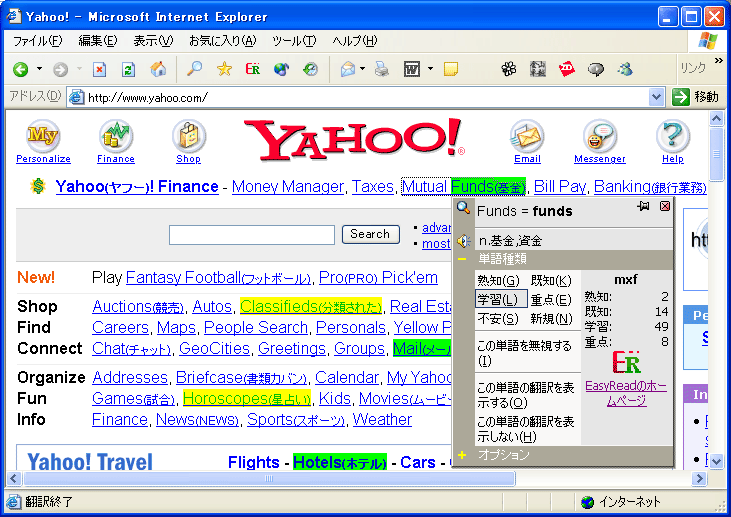Click the flower-shaped toolbar icon
This screenshot has height=517, width=731.
click(509, 69)
